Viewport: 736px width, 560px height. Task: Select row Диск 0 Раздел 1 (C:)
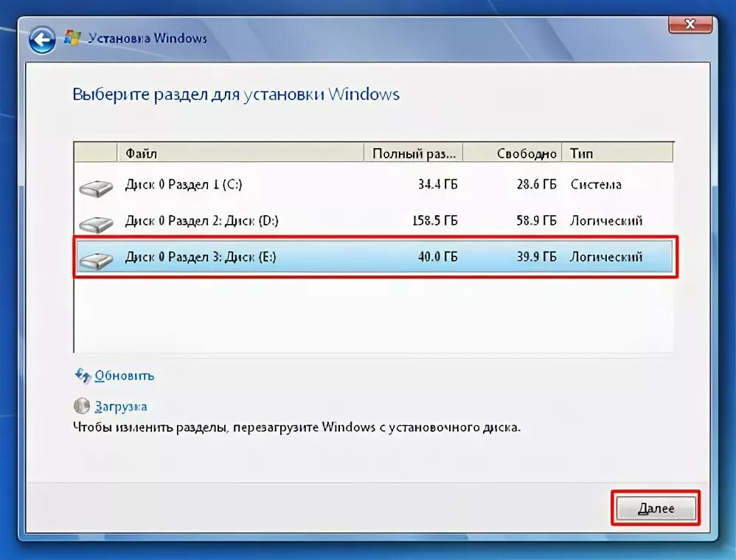point(374,184)
